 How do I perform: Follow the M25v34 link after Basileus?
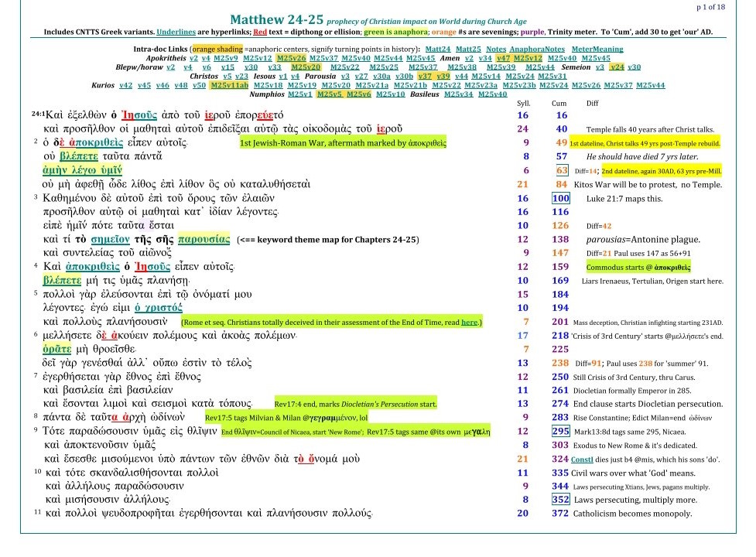(x=459, y=94)
